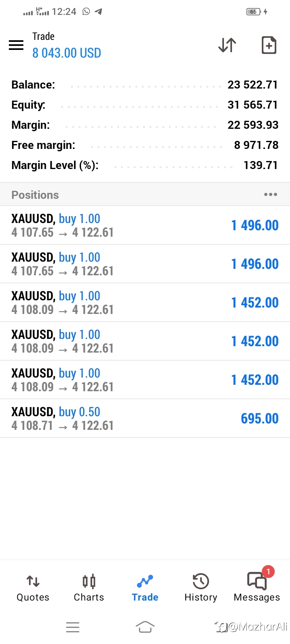This screenshot has width=290, height=644.
Task: Switch to the Charts tab
Action: pos(89,588)
